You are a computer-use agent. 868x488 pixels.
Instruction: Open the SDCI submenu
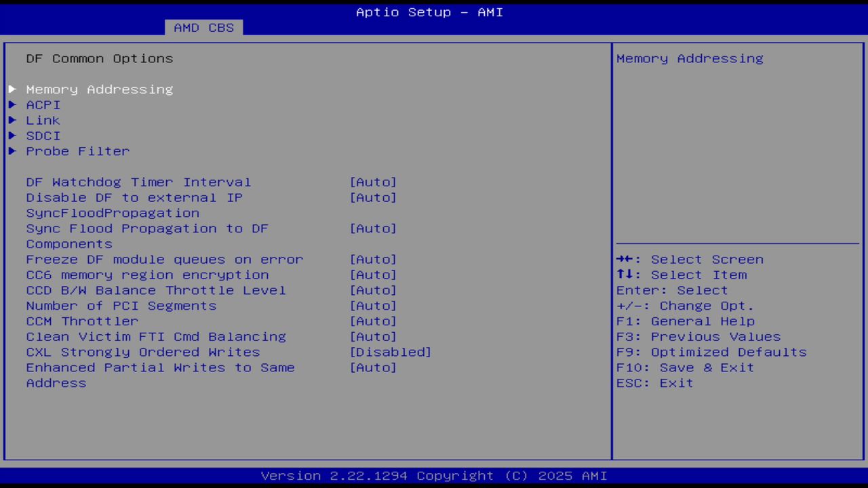43,136
